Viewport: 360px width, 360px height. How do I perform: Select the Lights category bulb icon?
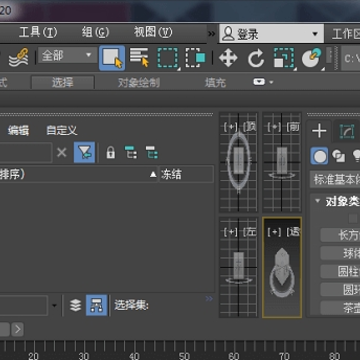tap(356, 156)
